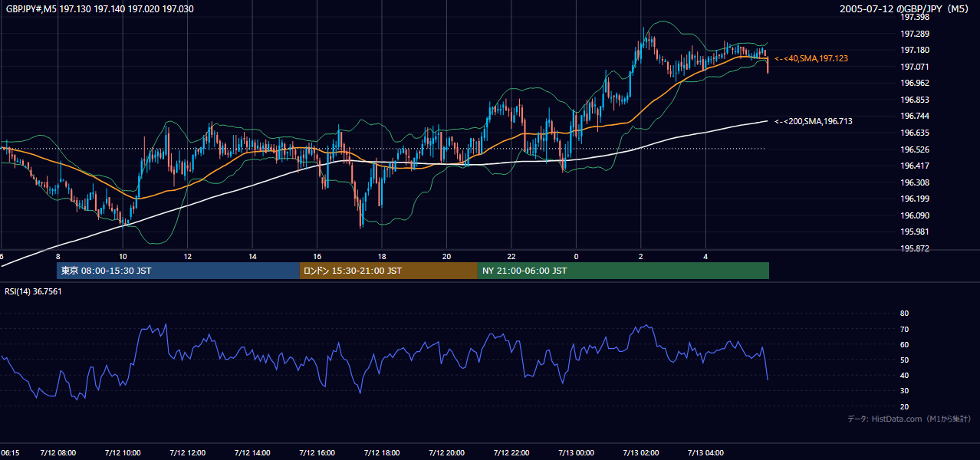Click the bottom time label 7/12 12:00
This screenshot has width=980, height=460.
click(187, 453)
